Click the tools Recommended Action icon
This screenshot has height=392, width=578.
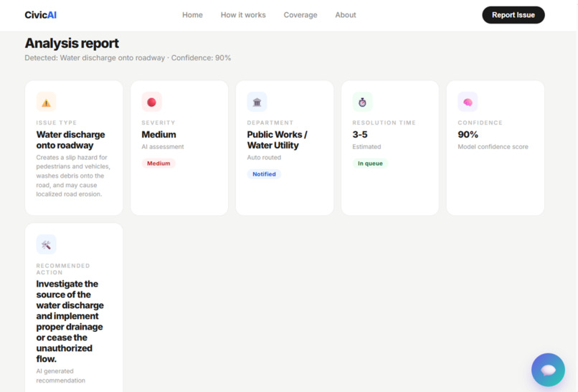tap(46, 244)
